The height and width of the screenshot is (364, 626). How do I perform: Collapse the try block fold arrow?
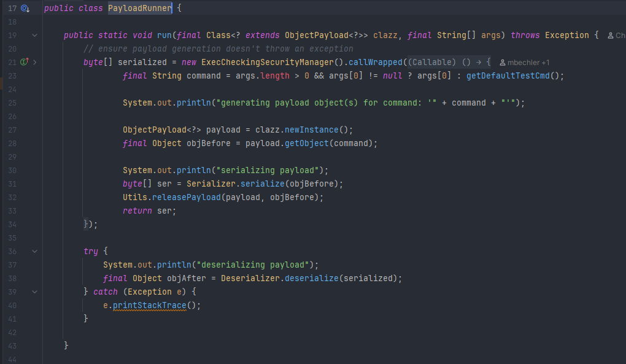click(x=35, y=252)
